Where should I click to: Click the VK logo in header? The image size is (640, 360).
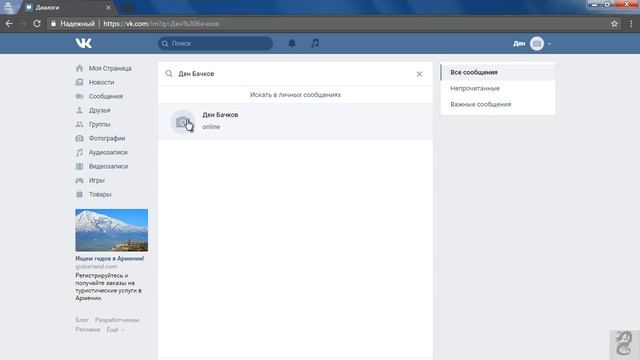pos(84,43)
